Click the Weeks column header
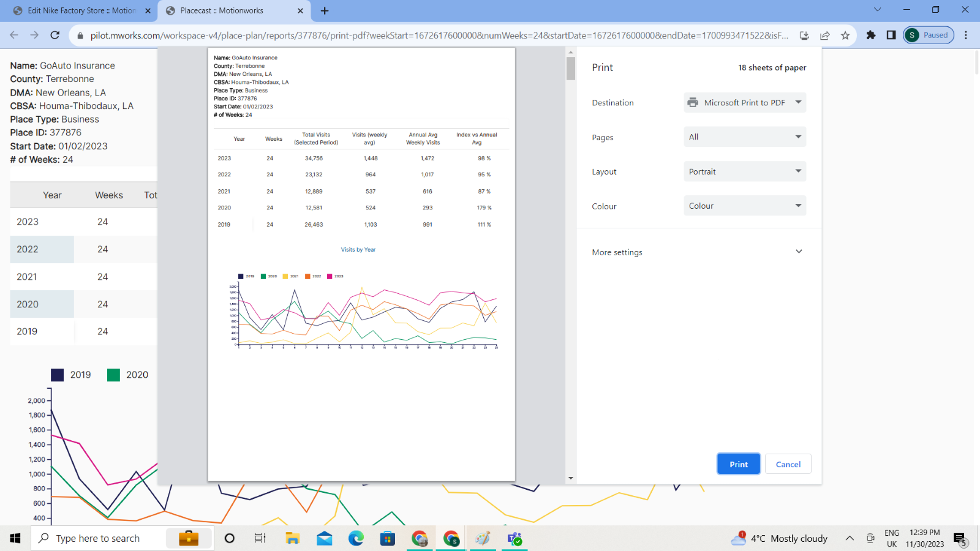 [109, 195]
